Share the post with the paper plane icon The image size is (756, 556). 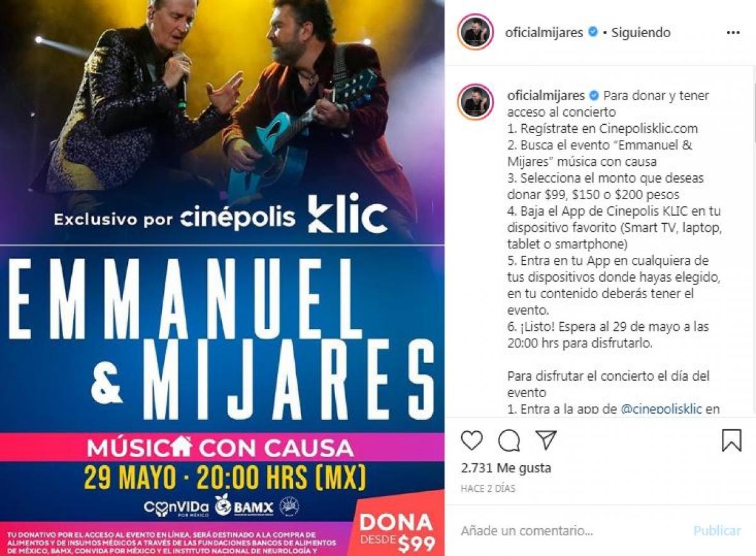546,440
